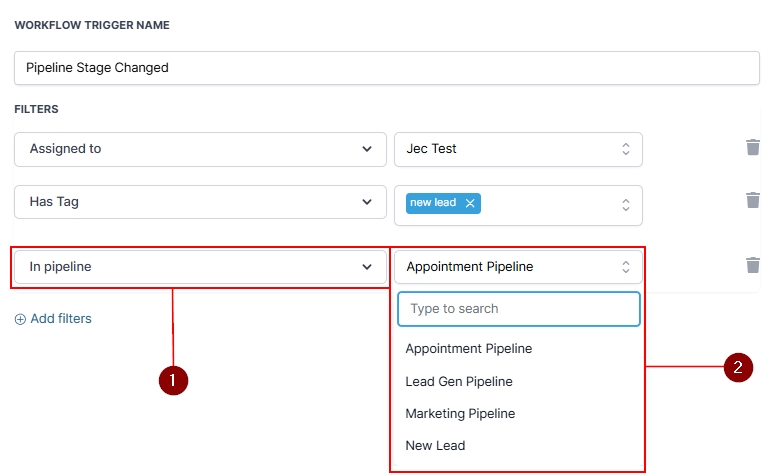Edit the workflow trigger name field

coord(387,68)
